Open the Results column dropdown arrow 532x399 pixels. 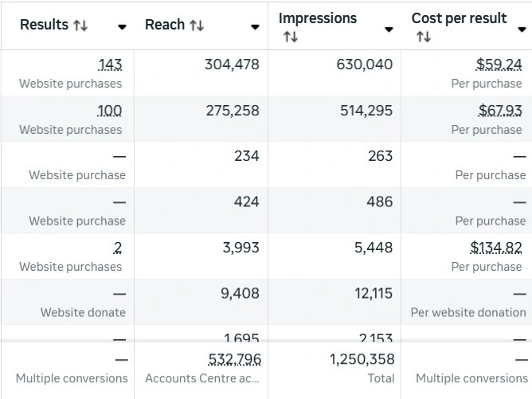coord(122,26)
